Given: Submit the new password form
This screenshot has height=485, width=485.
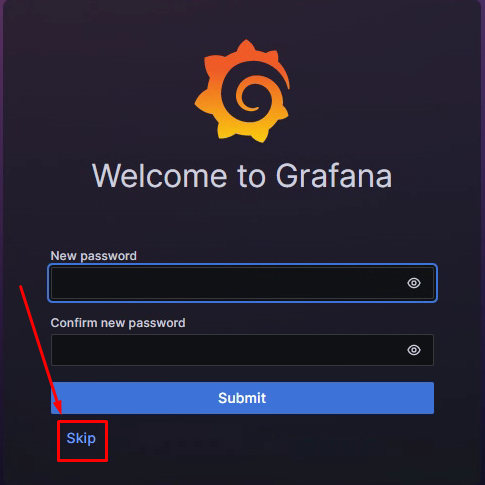Looking at the screenshot, I should [242, 398].
